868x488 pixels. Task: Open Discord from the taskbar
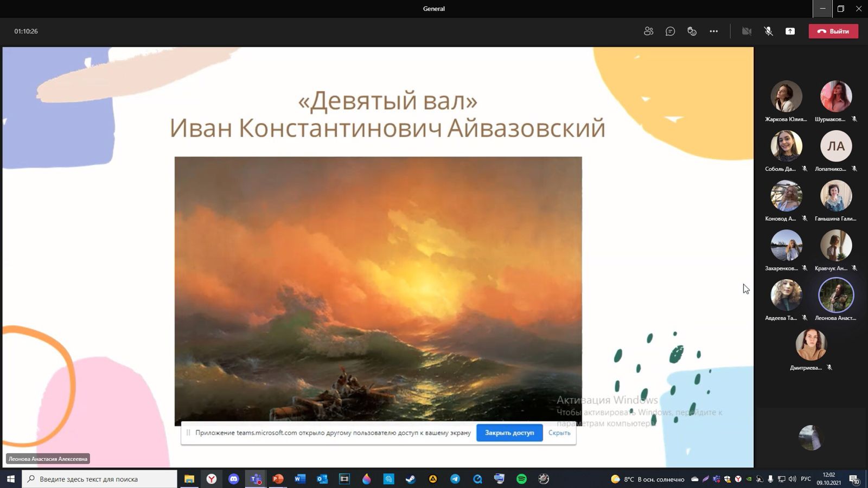[x=233, y=479]
